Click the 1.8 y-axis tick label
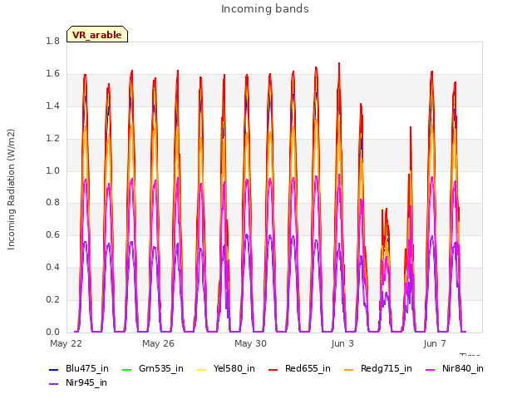 (52, 42)
